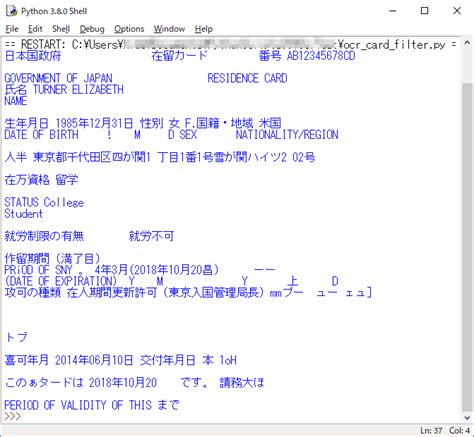The image size is (474, 437).
Task: Click the text PERIOD OF VALIDITY OF THIS
Action: coord(78,405)
